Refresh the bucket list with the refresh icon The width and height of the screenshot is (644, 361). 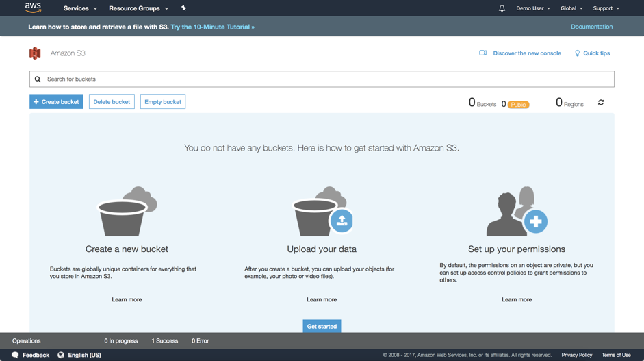tap(601, 102)
